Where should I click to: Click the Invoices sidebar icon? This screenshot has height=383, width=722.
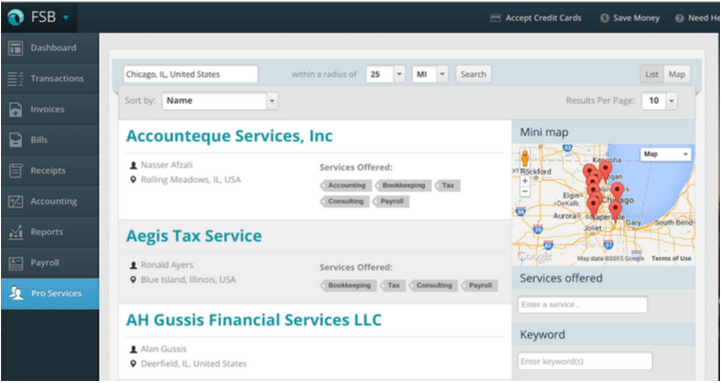(16, 110)
